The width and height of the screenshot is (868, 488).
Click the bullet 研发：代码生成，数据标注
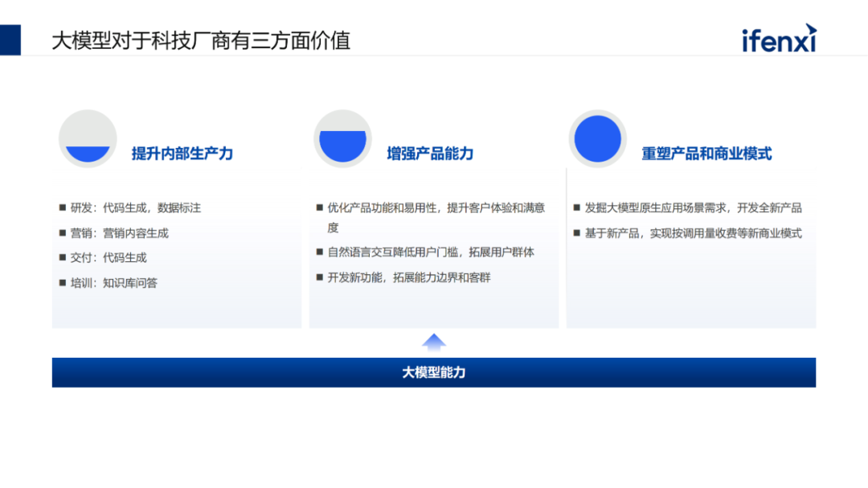(131, 207)
